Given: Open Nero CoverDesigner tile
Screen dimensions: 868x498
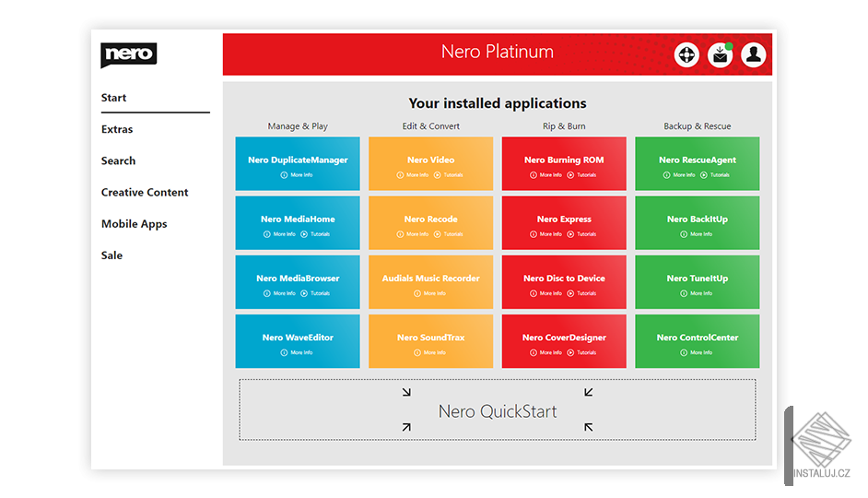Looking at the screenshot, I should click(x=564, y=341).
